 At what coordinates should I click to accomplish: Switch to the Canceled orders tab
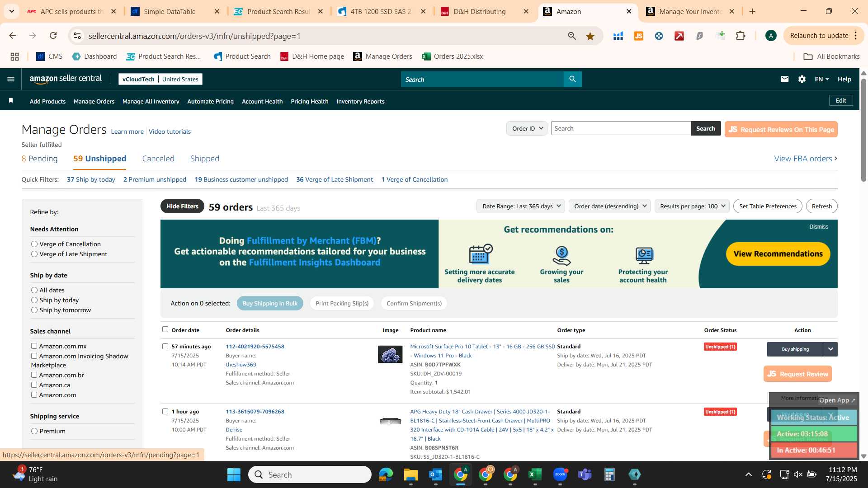tap(158, 159)
